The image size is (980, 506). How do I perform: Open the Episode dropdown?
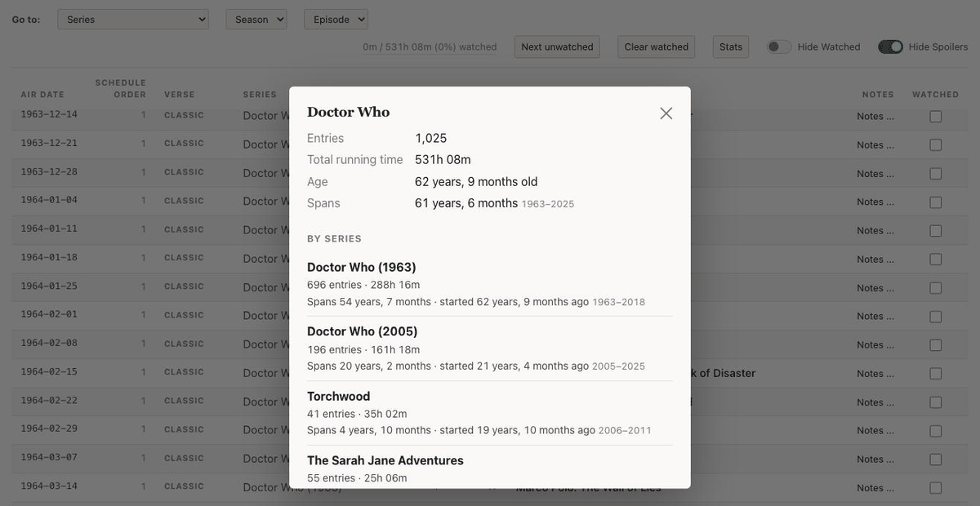click(336, 20)
